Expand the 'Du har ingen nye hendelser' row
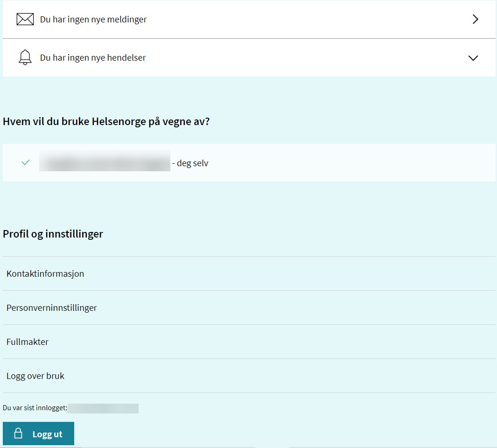Image resolution: width=497 pixels, height=448 pixels. pyautogui.click(x=93, y=58)
